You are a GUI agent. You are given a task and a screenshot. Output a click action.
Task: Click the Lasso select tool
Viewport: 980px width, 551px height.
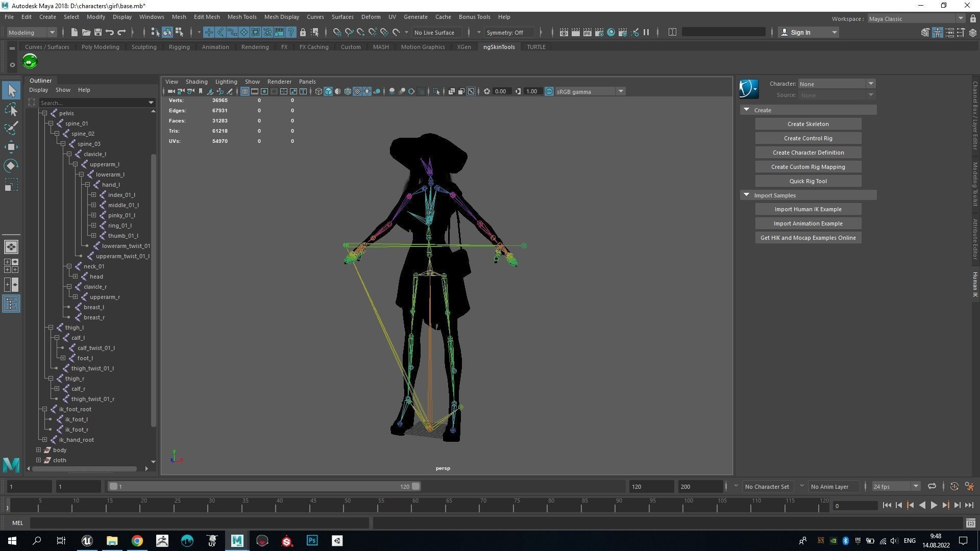[x=11, y=109]
